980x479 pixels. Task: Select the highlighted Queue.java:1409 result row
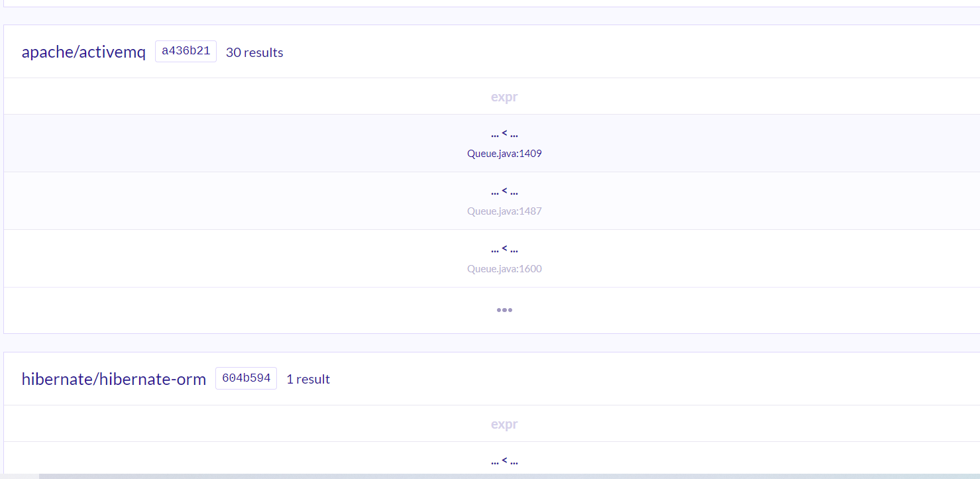point(492,143)
